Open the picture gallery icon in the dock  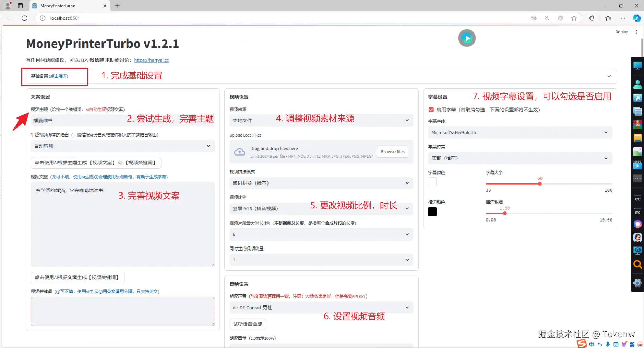(x=637, y=151)
